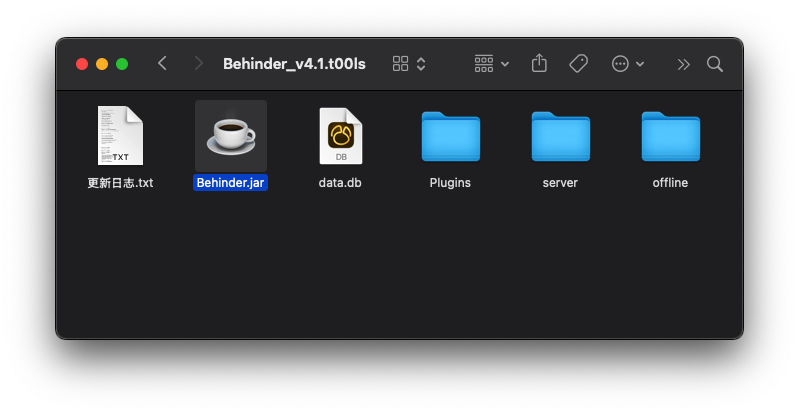Click the Tags toolbar icon
Screen dimensions: 799x413
pyautogui.click(x=579, y=64)
